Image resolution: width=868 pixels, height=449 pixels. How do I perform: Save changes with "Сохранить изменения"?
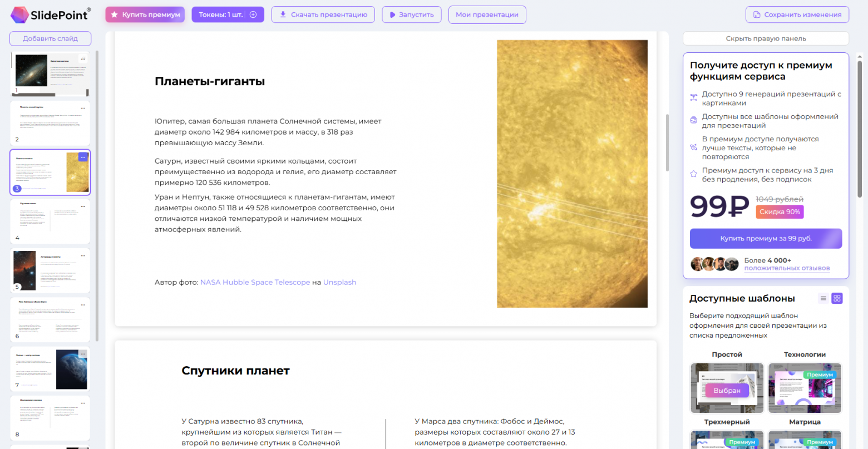[x=797, y=14]
